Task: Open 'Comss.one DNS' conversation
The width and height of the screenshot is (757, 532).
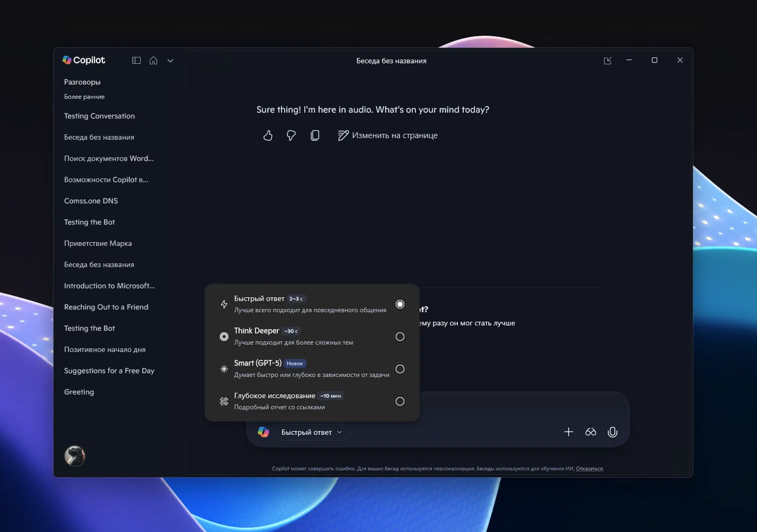Action: pos(91,201)
